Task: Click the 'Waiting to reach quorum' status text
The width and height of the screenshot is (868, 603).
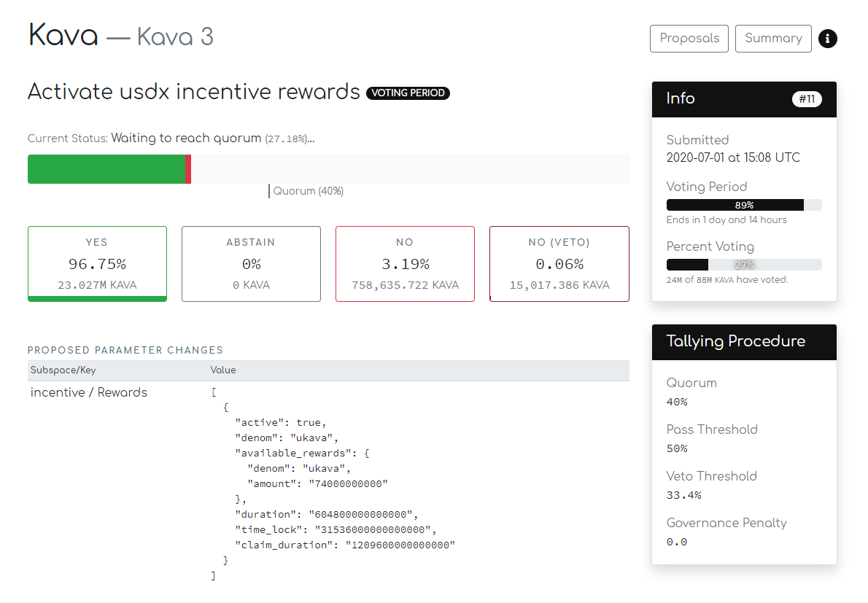Action: [x=186, y=139]
